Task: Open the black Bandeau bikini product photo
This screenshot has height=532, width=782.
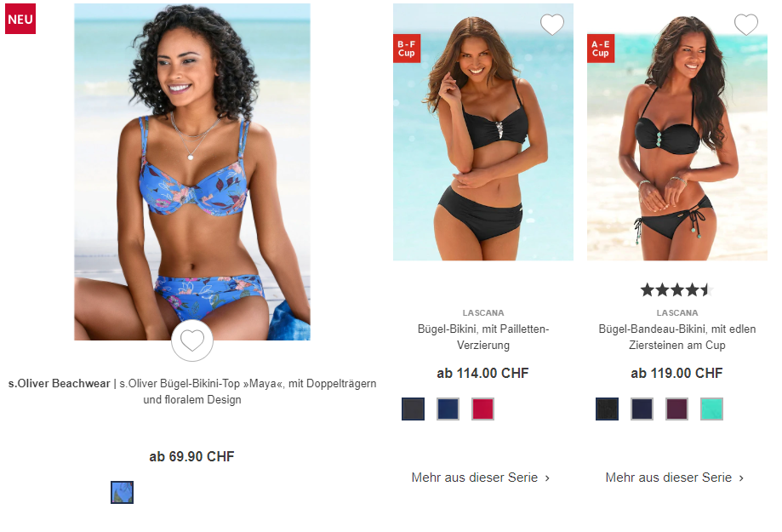Action: click(x=676, y=132)
